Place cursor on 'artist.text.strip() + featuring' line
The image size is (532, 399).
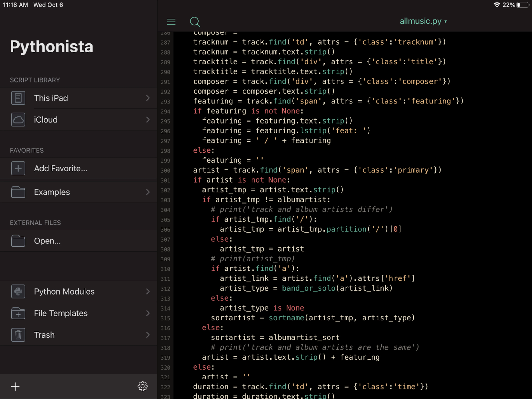coord(291,357)
